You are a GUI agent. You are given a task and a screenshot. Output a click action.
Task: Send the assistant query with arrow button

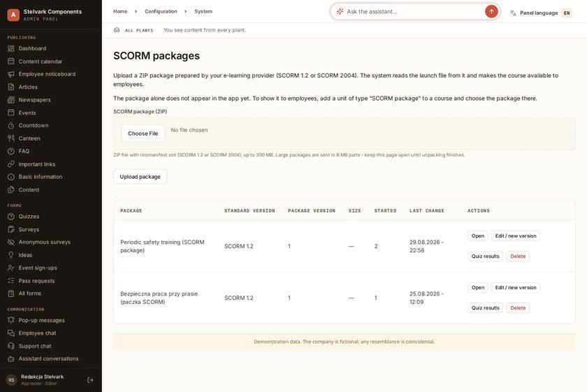491,12
